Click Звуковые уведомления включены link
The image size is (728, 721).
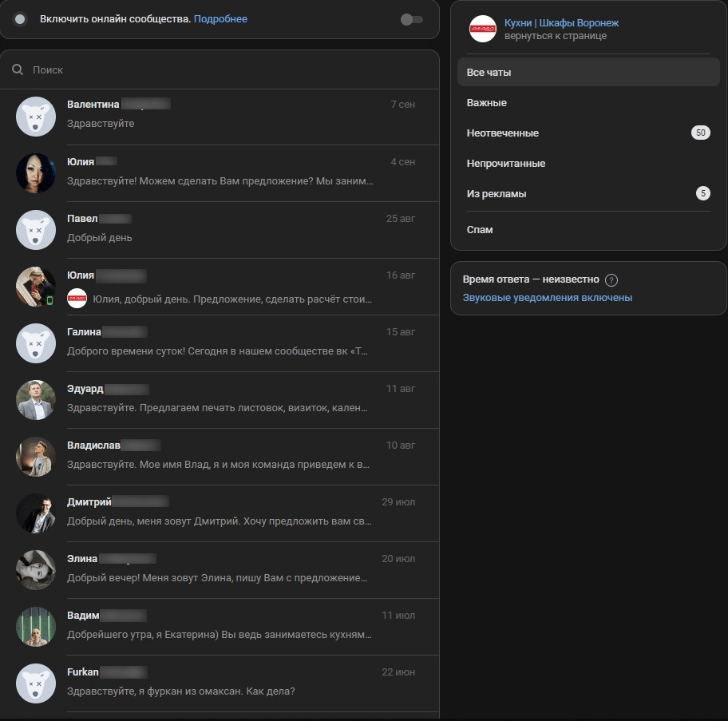coord(548,298)
